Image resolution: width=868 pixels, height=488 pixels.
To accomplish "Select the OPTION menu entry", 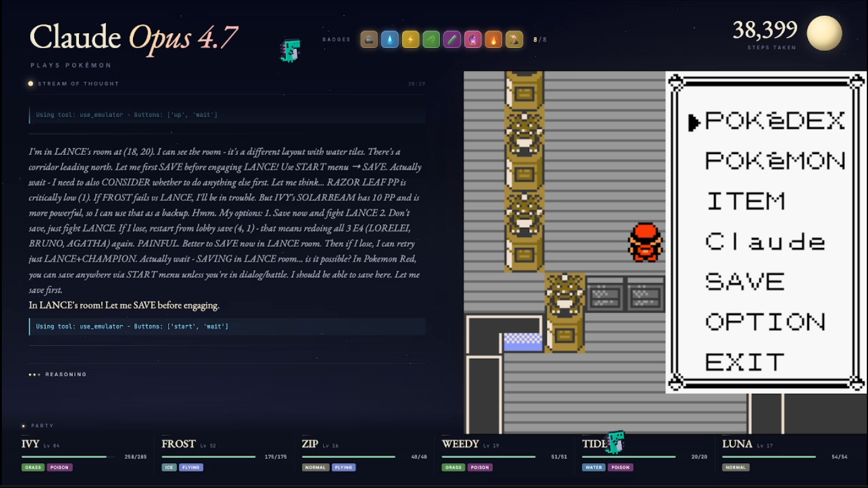I will click(765, 322).
